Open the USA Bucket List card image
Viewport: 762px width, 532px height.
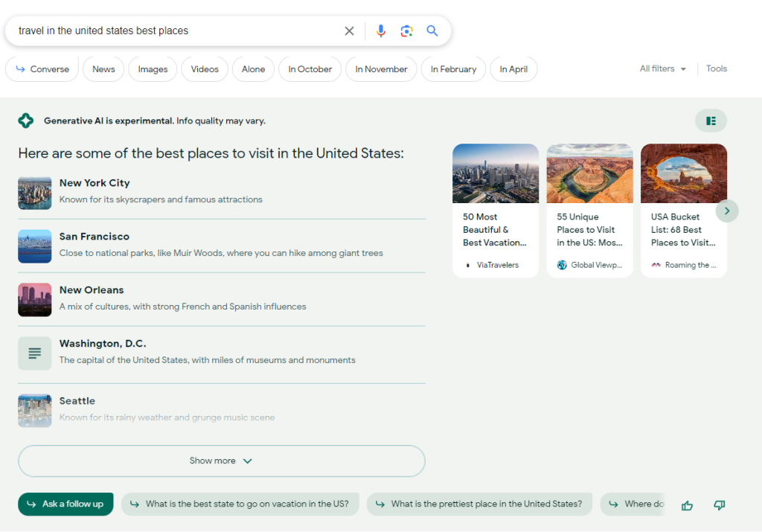(x=684, y=173)
